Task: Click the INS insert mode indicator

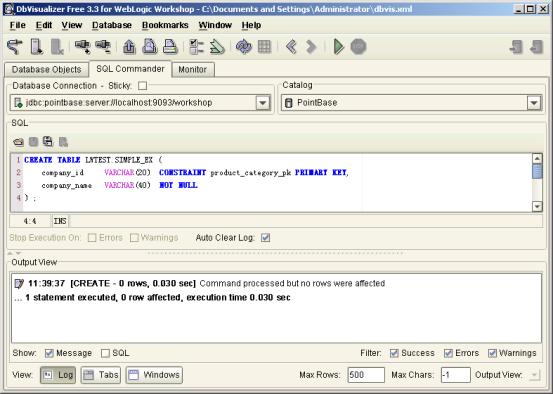Action: click(x=60, y=222)
